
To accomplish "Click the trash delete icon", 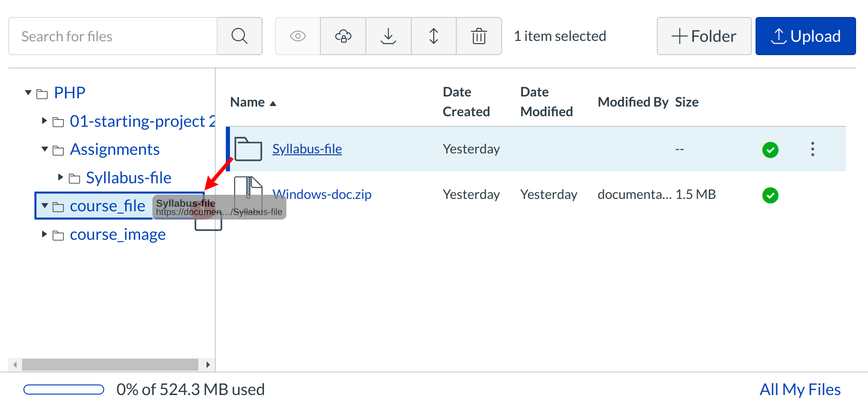I will pos(479,36).
